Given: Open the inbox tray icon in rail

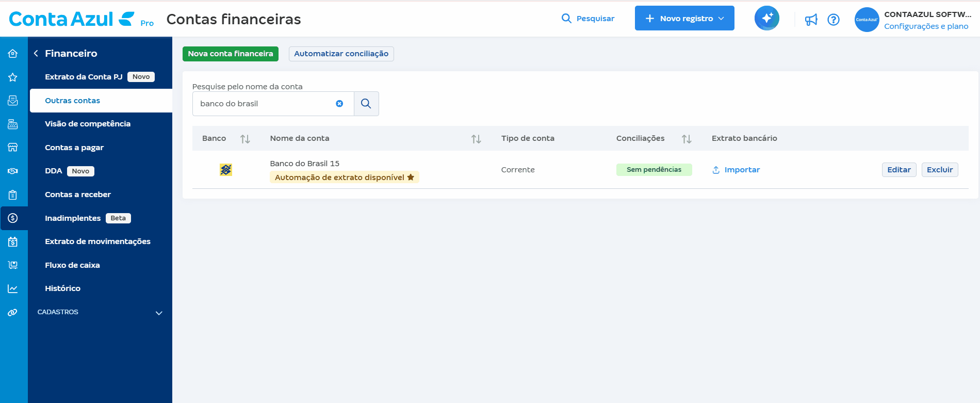Looking at the screenshot, I should [x=13, y=101].
